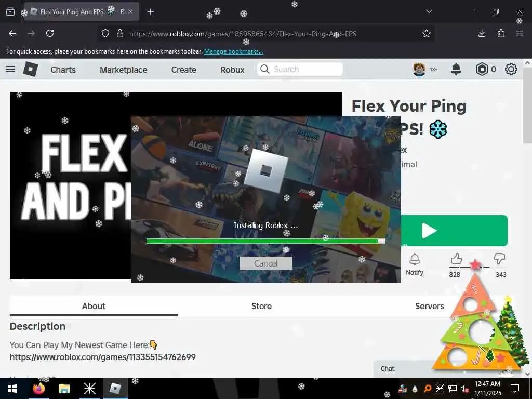Click the thumbs down dislike icon
The height and width of the screenshot is (399, 532).
(499, 259)
